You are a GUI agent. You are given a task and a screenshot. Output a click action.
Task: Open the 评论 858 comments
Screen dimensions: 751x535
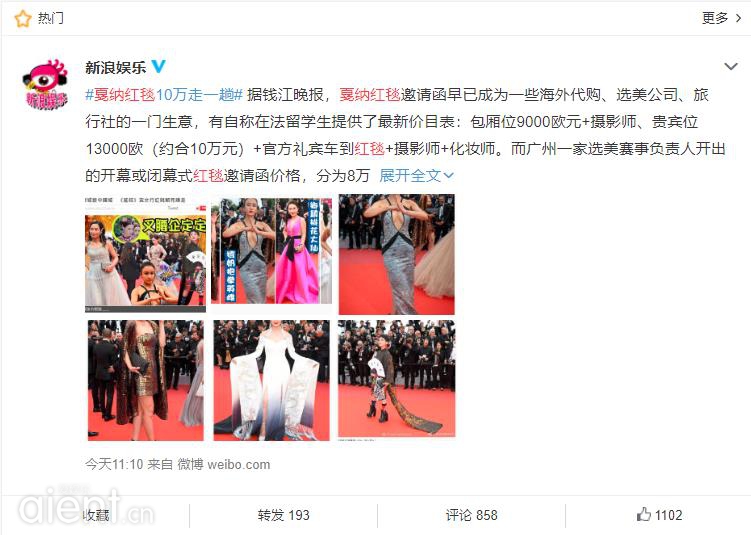[x=472, y=515]
